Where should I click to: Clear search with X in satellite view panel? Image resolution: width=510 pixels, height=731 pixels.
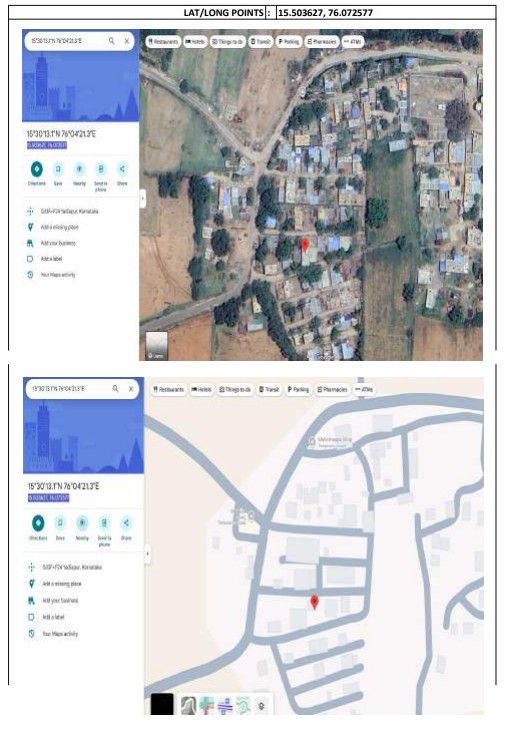click(126, 41)
